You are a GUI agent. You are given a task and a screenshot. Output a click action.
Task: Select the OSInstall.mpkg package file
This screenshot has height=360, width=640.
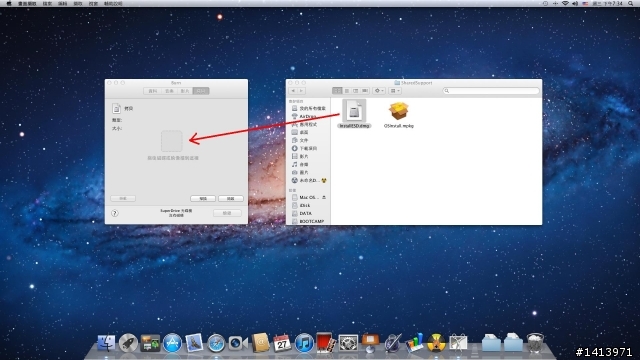[399, 114]
